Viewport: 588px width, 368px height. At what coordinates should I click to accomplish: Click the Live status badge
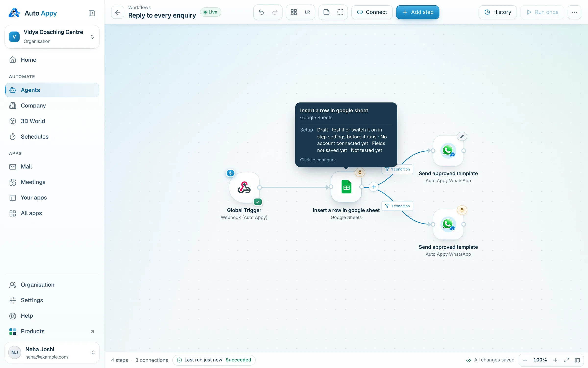pos(210,12)
